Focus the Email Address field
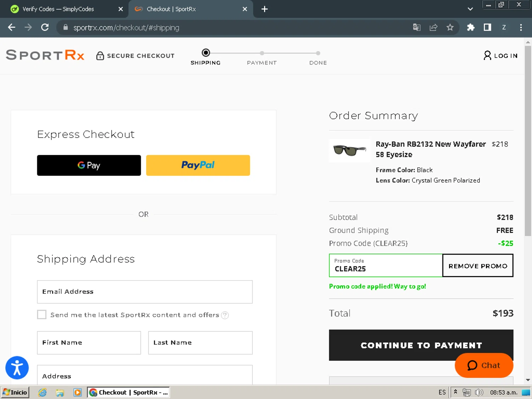This screenshot has height=399, width=532. (145, 292)
